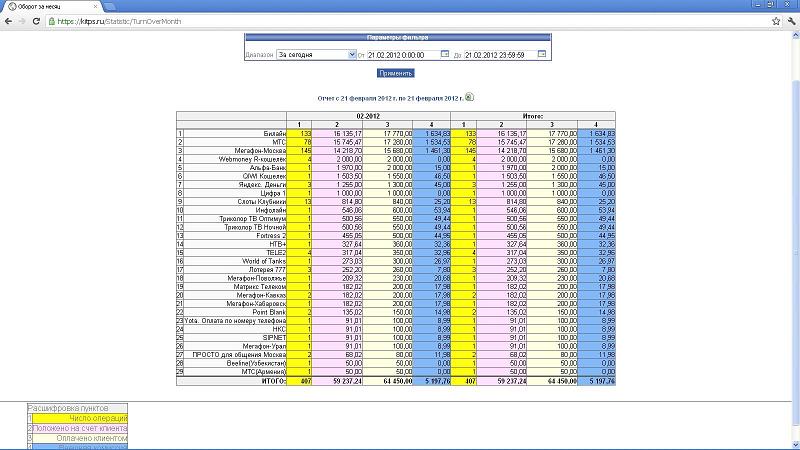Screen dimensions: 800x450
Task: Open new tab button
Action: [x=109, y=7]
